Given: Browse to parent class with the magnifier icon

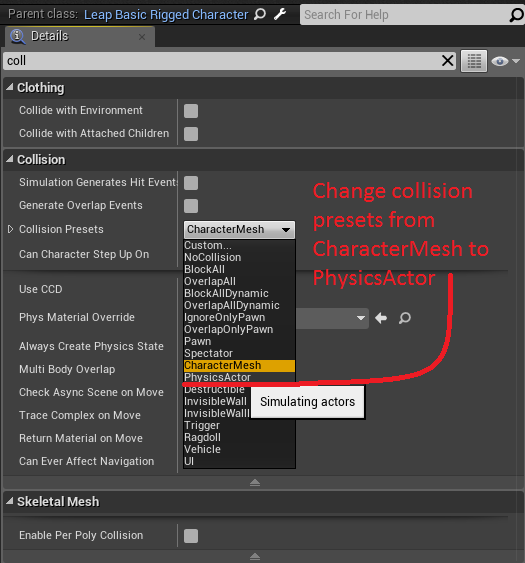Looking at the screenshot, I should click(260, 14).
